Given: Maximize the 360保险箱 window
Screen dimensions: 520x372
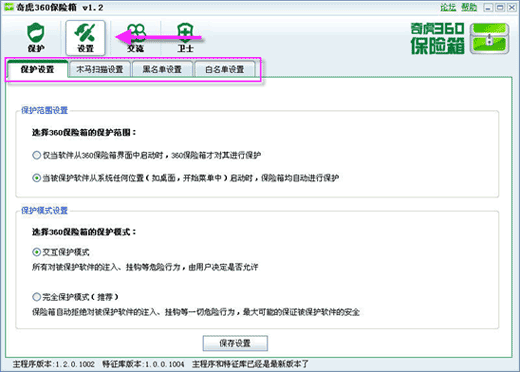Looking at the screenshot, I should (500, 7).
